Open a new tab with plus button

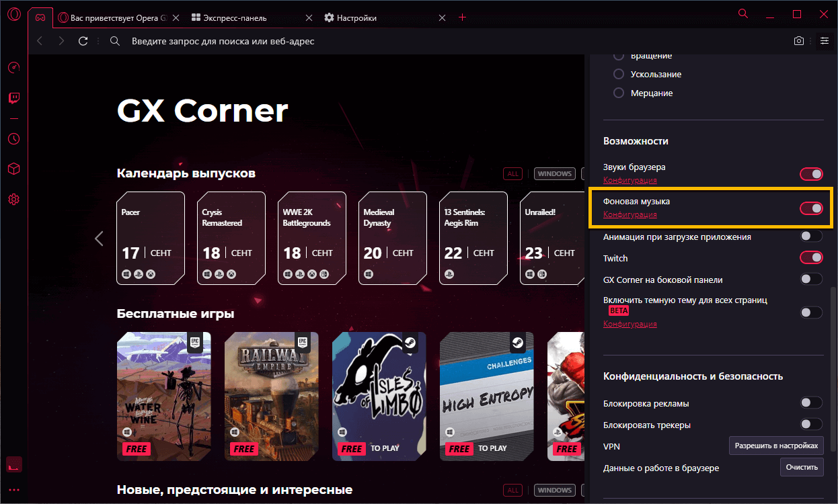point(462,17)
